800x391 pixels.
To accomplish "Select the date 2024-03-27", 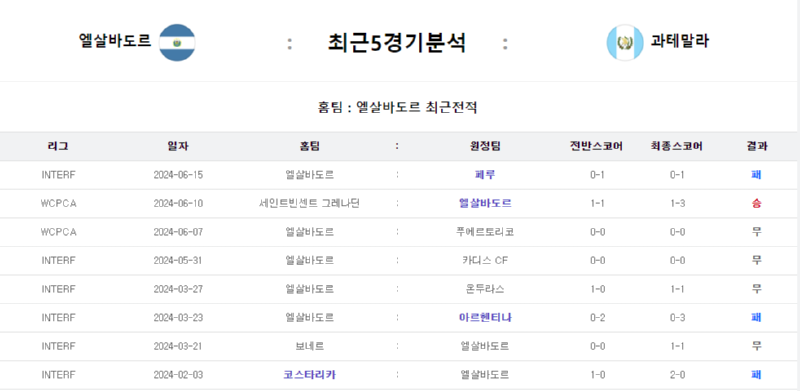I will tap(178, 289).
